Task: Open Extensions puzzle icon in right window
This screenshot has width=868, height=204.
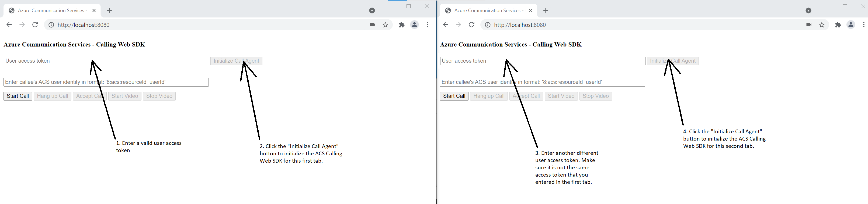Action: click(838, 24)
